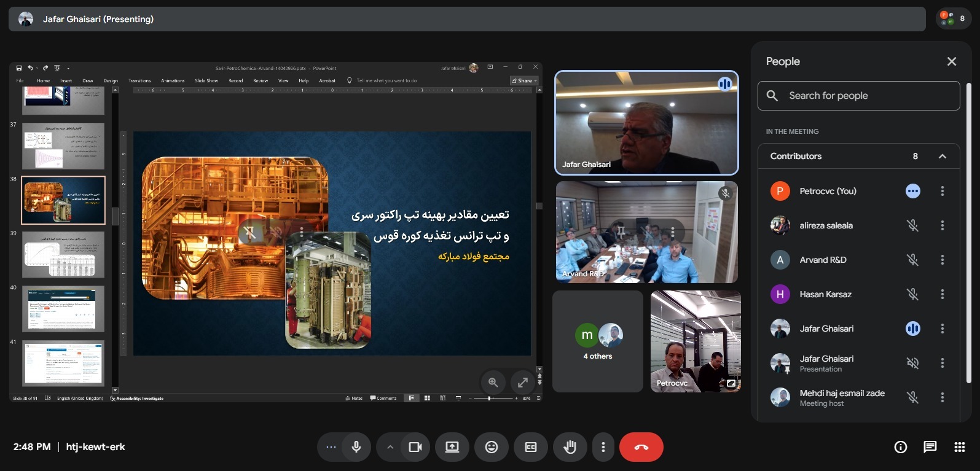
Task: Select the '4 others' participants tile
Action: 598,341
